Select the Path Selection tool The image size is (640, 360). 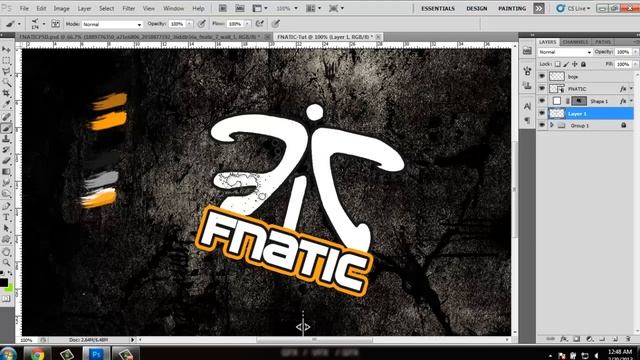pyautogui.click(x=6, y=229)
